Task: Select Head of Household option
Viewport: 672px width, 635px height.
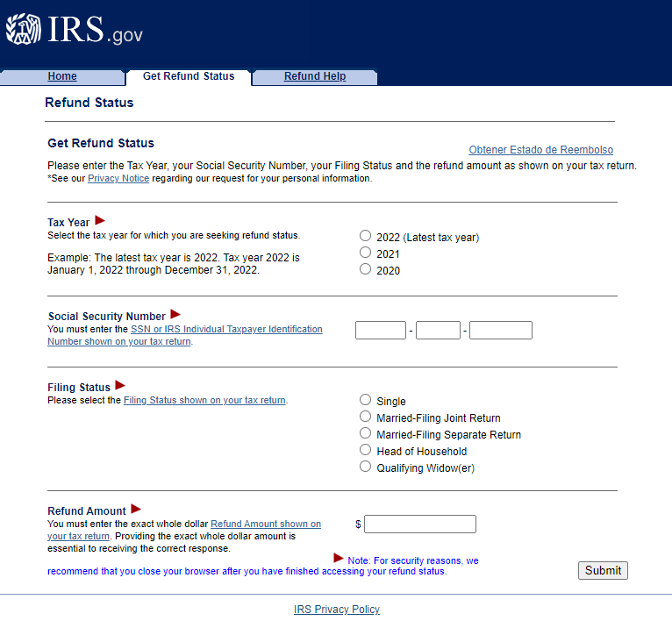Action: 365,450
